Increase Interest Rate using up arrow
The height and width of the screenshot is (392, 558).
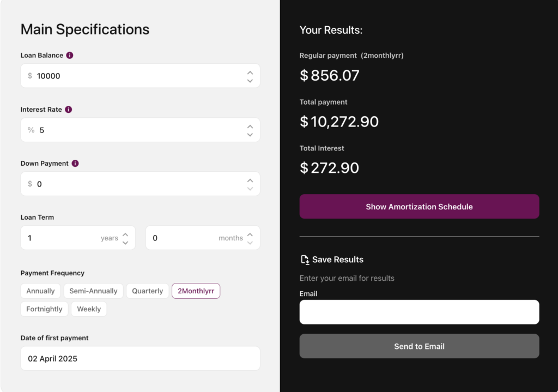pyautogui.click(x=250, y=126)
